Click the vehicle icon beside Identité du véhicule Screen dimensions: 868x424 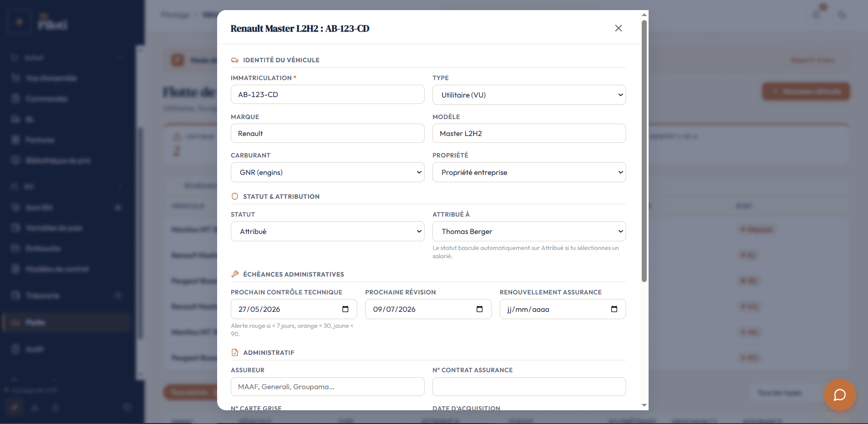(x=235, y=60)
